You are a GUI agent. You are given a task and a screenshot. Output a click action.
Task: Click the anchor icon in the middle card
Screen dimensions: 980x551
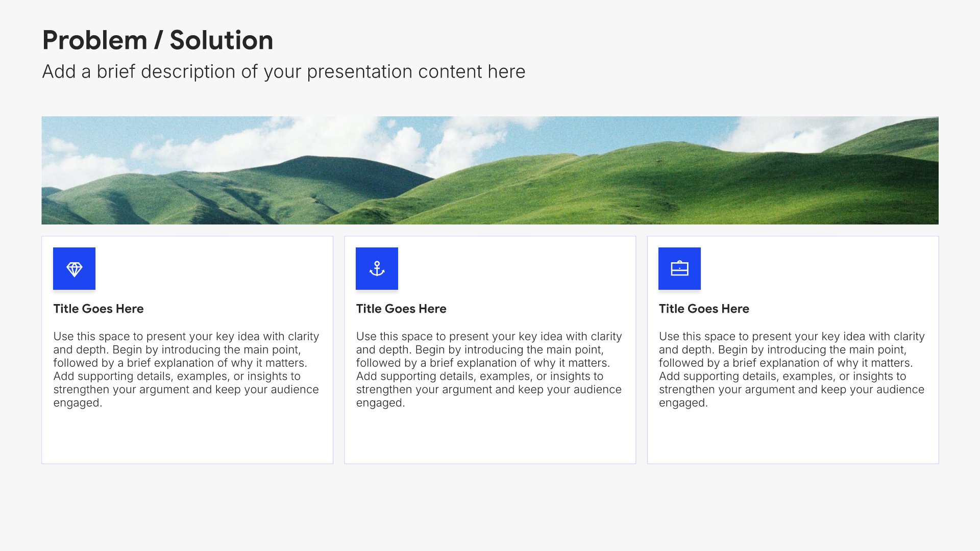point(377,268)
